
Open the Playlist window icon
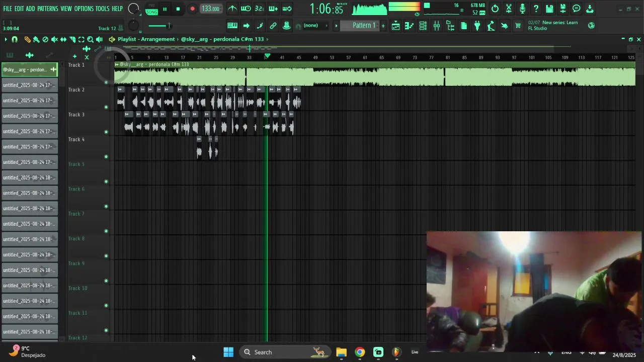point(395,26)
